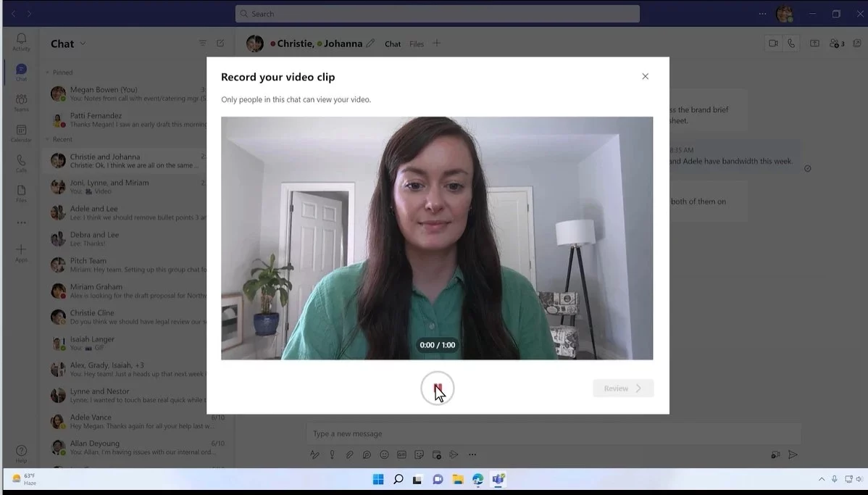Click the share screen icon in the chat header
Image resolution: width=868 pixels, height=495 pixels.
point(814,43)
